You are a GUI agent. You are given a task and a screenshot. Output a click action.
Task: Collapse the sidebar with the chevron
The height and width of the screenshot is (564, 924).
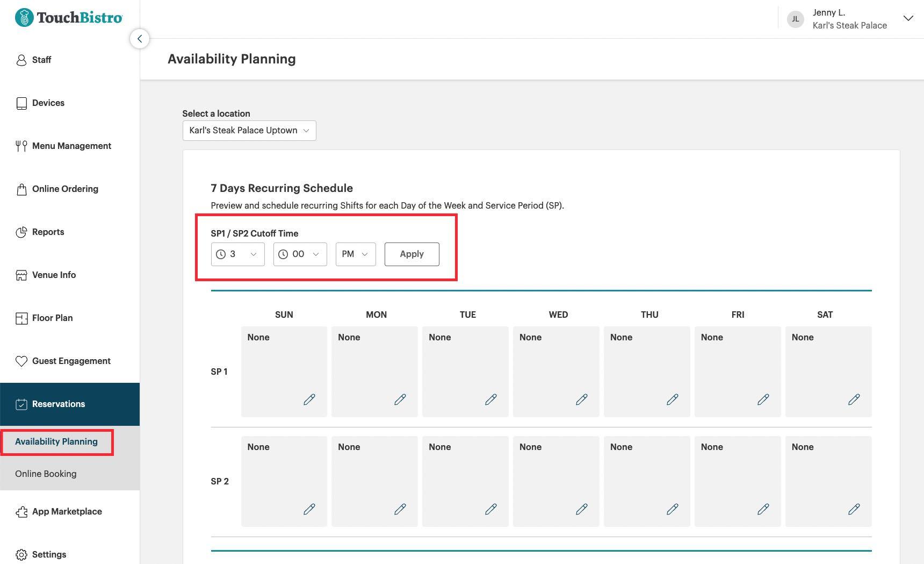pos(140,38)
